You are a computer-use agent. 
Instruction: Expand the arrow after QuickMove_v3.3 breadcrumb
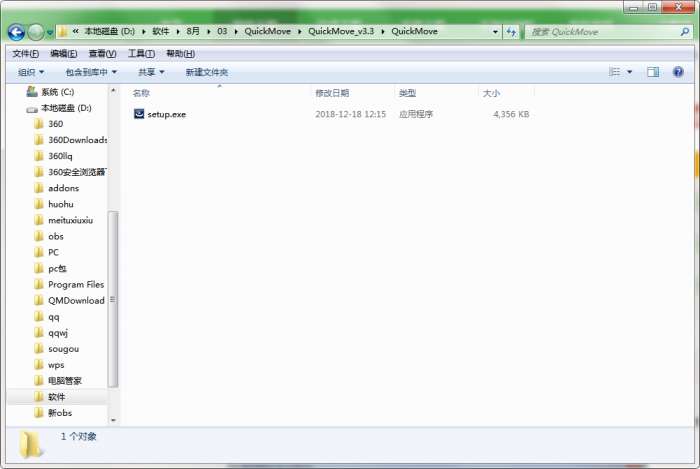click(383, 32)
